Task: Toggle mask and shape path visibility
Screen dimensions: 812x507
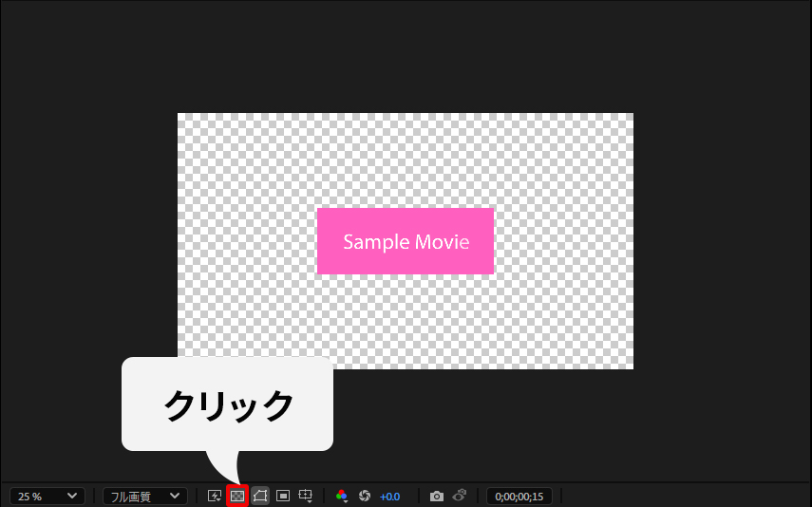Action: tap(260, 496)
